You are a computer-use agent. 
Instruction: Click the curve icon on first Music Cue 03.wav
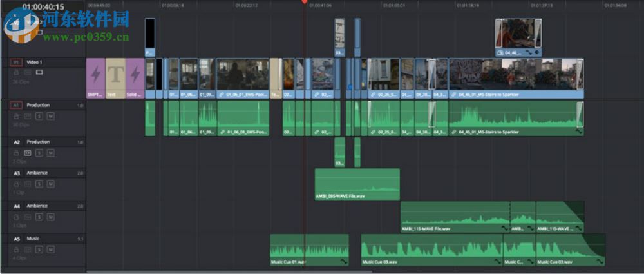click(x=498, y=262)
